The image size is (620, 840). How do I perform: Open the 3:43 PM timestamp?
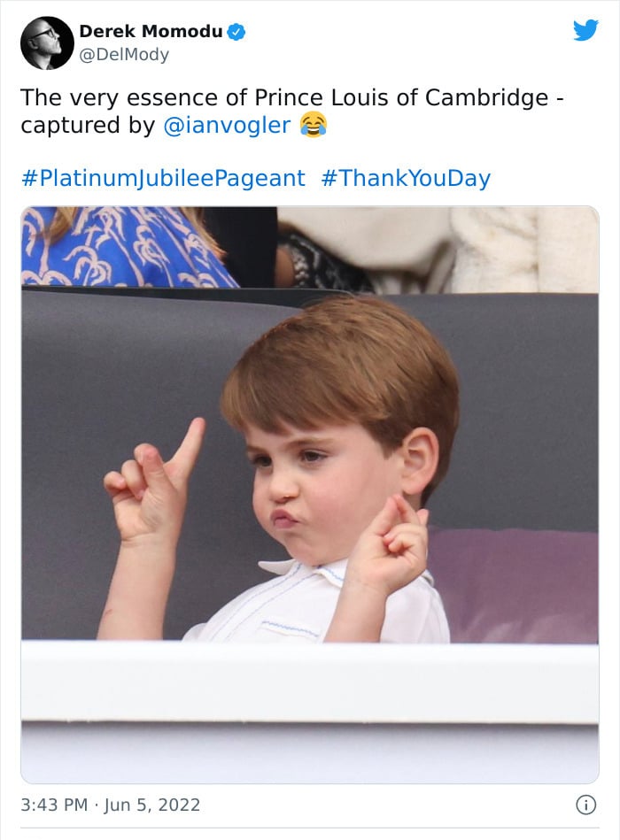coord(54,805)
